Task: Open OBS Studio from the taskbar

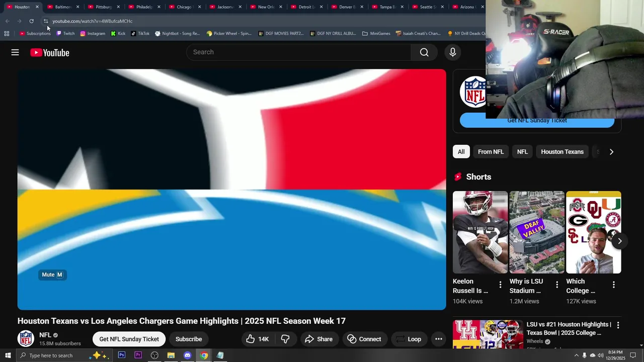Action: 154,355
